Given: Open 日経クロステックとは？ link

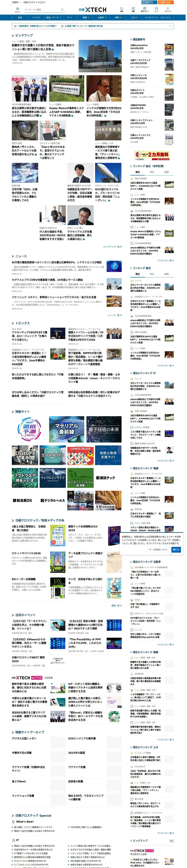Looking at the screenshot, I should click(x=34, y=2).
